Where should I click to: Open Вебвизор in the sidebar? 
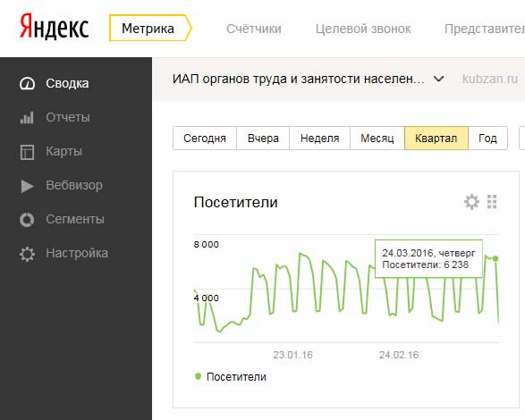74,185
